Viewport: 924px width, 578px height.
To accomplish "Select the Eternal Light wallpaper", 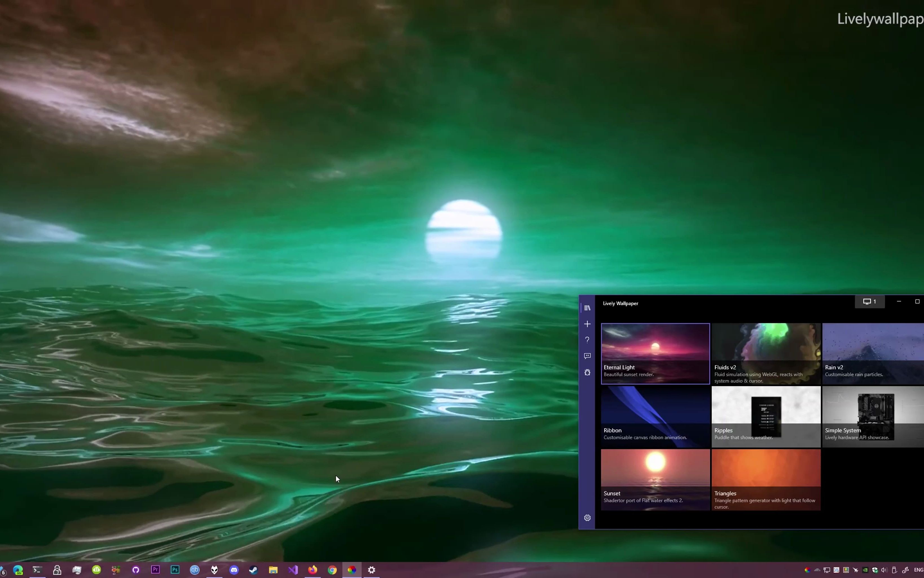I will tap(655, 353).
